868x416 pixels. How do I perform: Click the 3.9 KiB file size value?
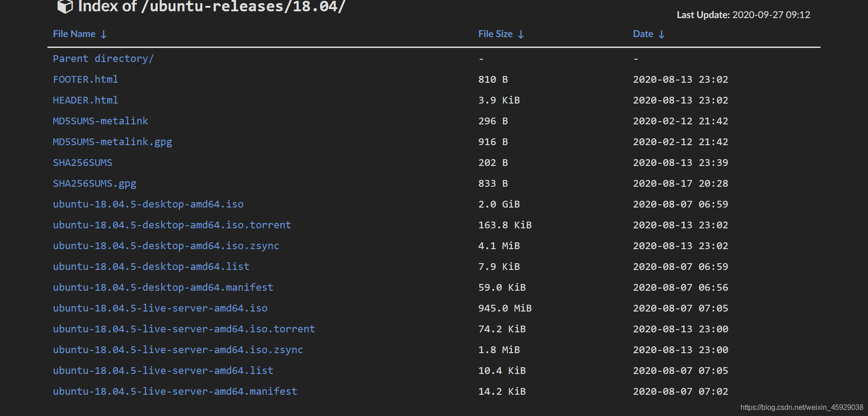[x=499, y=100]
